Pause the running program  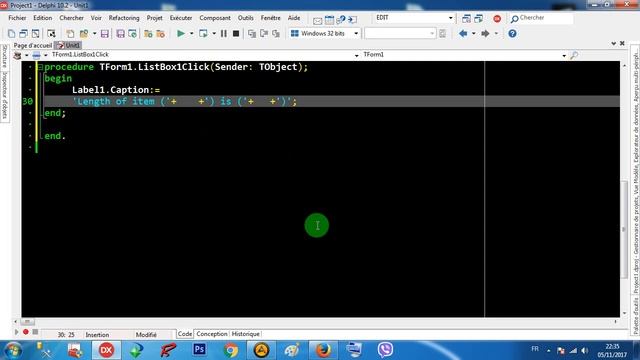pos(224,33)
